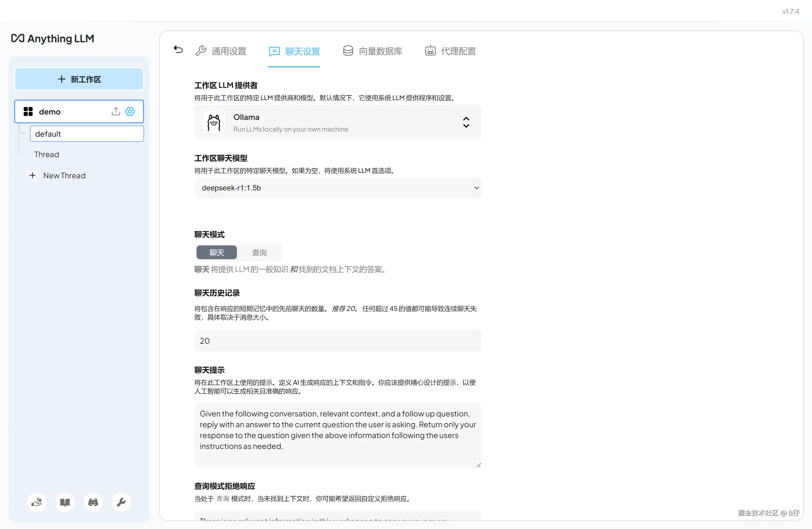This screenshot has width=812, height=529.
Task: Click the plus icon for New Thread
Action: (x=32, y=175)
